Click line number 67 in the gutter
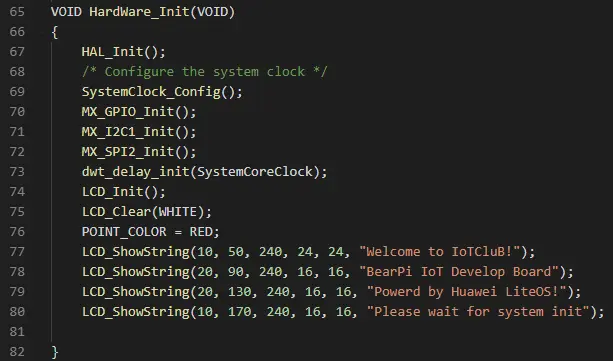This screenshot has width=613, height=361. pos(17,52)
